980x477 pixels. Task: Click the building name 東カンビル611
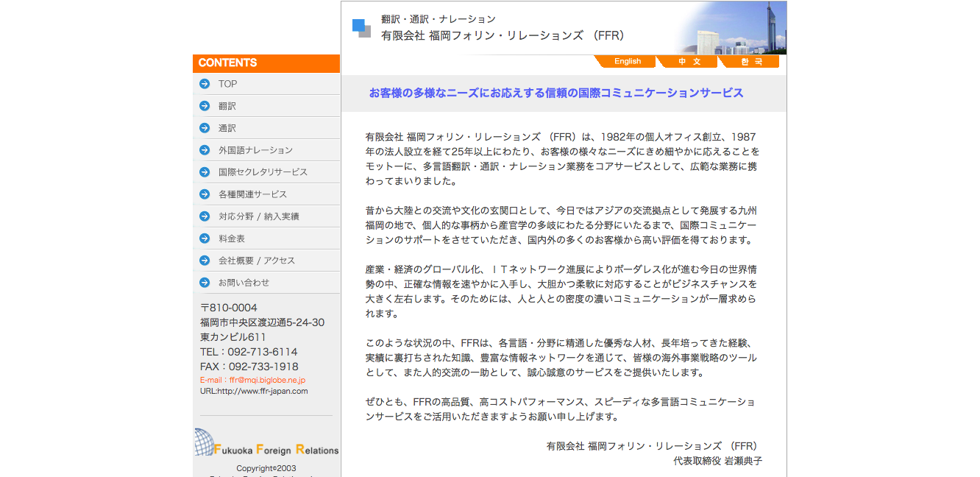click(x=233, y=337)
